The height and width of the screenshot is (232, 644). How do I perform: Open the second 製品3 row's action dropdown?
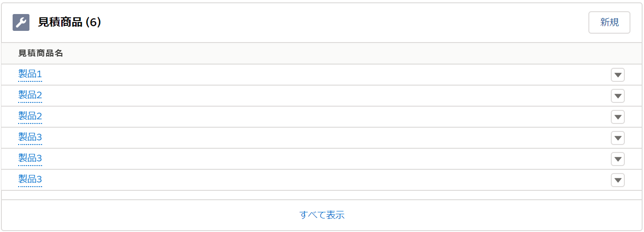pyautogui.click(x=617, y=159)
